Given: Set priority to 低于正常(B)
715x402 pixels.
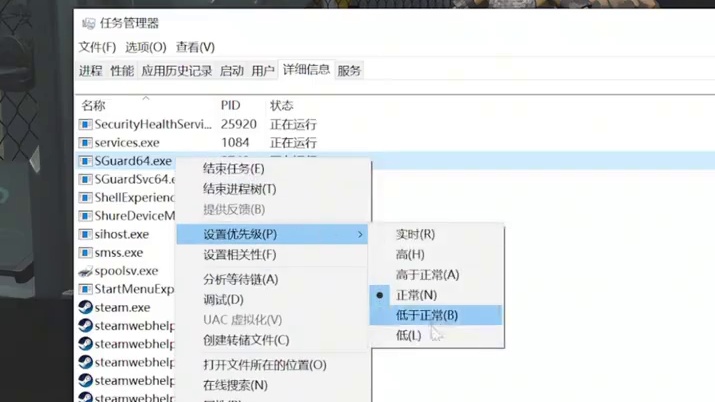Looking at the screenshot, I should point(436,315).
